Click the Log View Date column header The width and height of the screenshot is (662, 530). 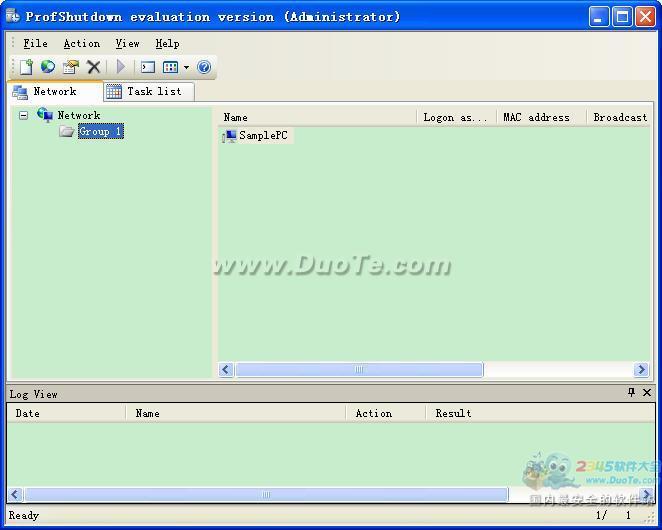click(66, 413)
